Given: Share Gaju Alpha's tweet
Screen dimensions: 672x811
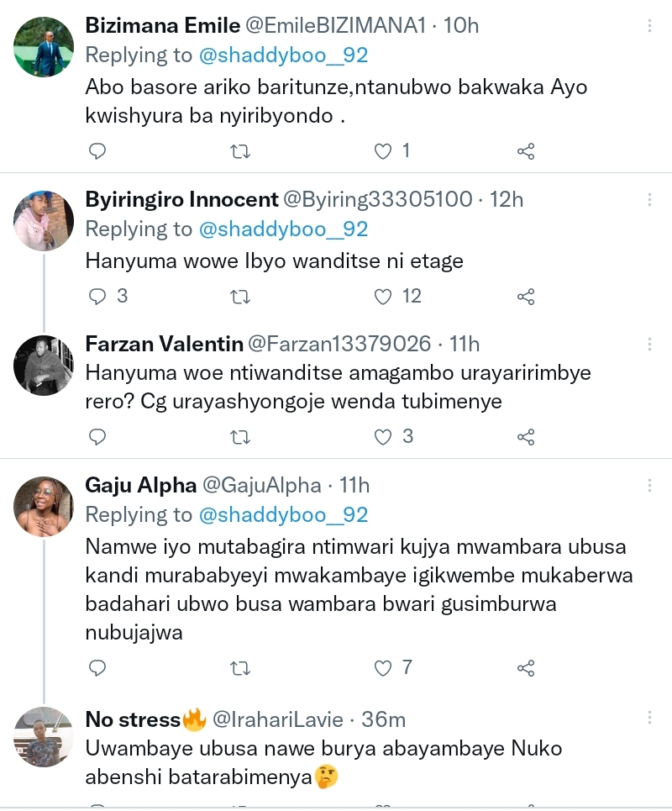Looking at the screenshot, I should click(x=526, y=668).
